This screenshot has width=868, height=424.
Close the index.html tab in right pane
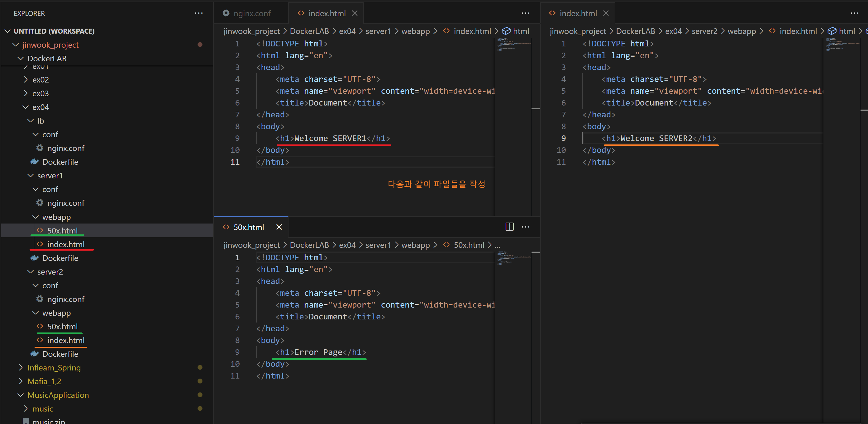tap(606, 13)
